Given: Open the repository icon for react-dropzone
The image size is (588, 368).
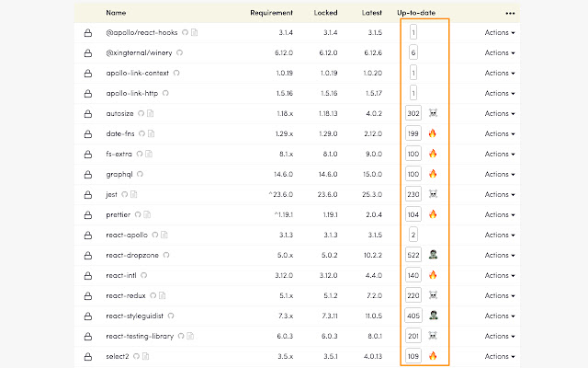Looking at the screenshot, I should coord(166,255).
